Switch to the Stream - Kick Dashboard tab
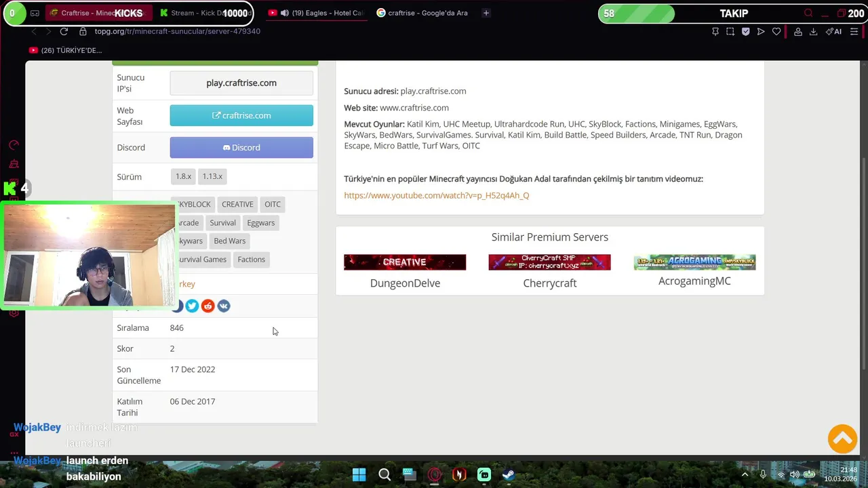The image size is (868, 488). point(205,13)
